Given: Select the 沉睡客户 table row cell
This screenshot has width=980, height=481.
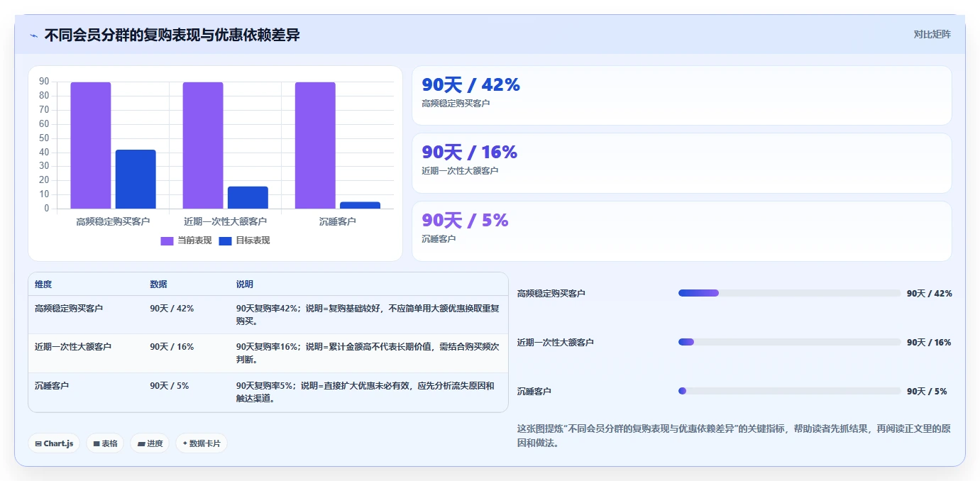Looking at the screenshot, I should tap(52, 386).
